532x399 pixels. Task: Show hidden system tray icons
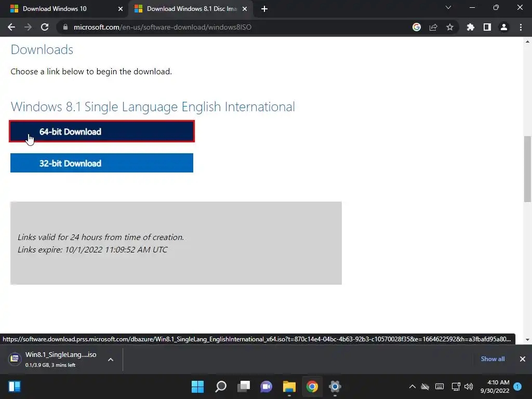pyautogui.click(x=412, y=387)
